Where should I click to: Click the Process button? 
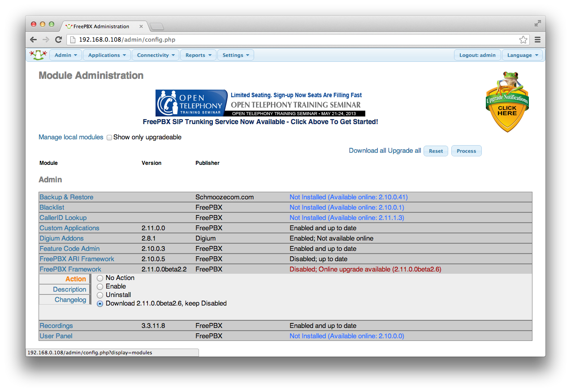(466, 151)
